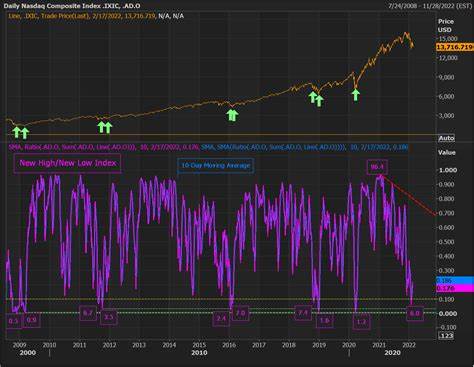This screenshot has height=367, width=474.
Task: Click the orange 13,716.719 last price tag
Action: 455,47
